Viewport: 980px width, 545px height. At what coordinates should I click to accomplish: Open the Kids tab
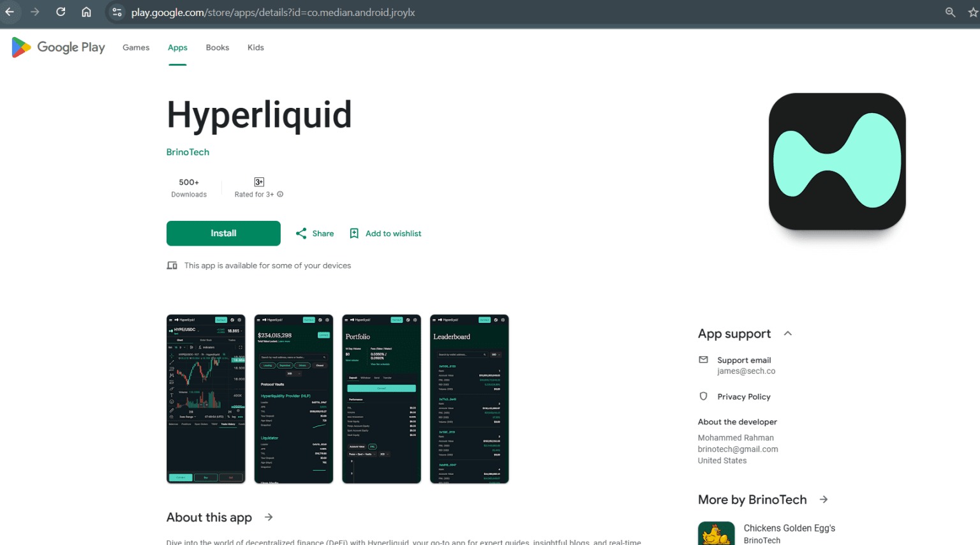click(255, 48)
